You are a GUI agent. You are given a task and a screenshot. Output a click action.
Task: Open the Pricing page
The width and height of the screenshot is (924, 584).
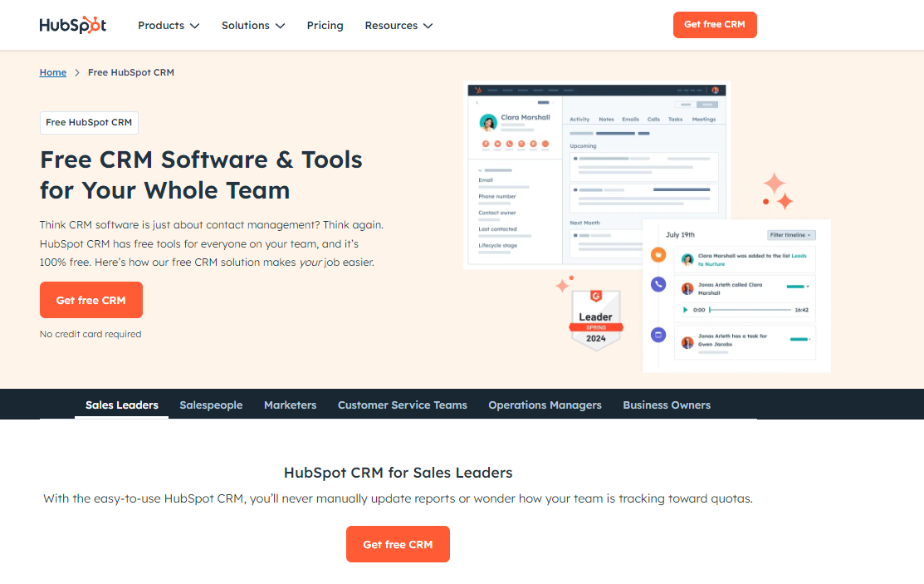tap(325, 26)
